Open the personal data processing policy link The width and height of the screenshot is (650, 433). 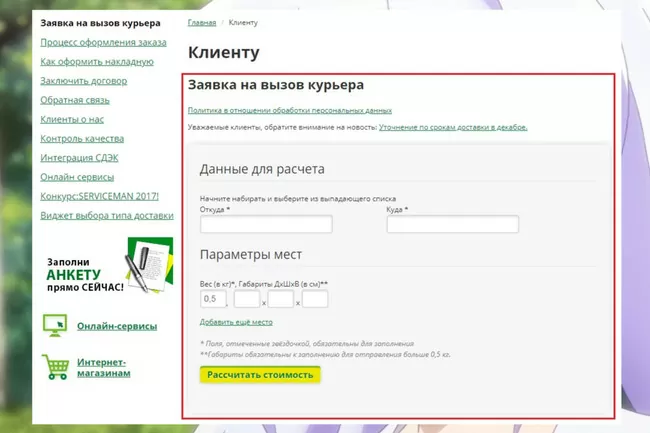289,110
